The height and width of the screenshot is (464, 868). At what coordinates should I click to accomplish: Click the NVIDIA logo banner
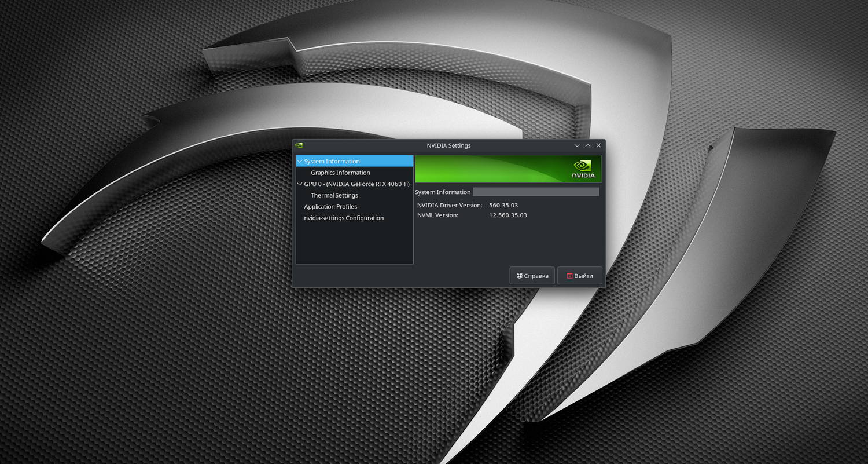[x=508, y=169]
